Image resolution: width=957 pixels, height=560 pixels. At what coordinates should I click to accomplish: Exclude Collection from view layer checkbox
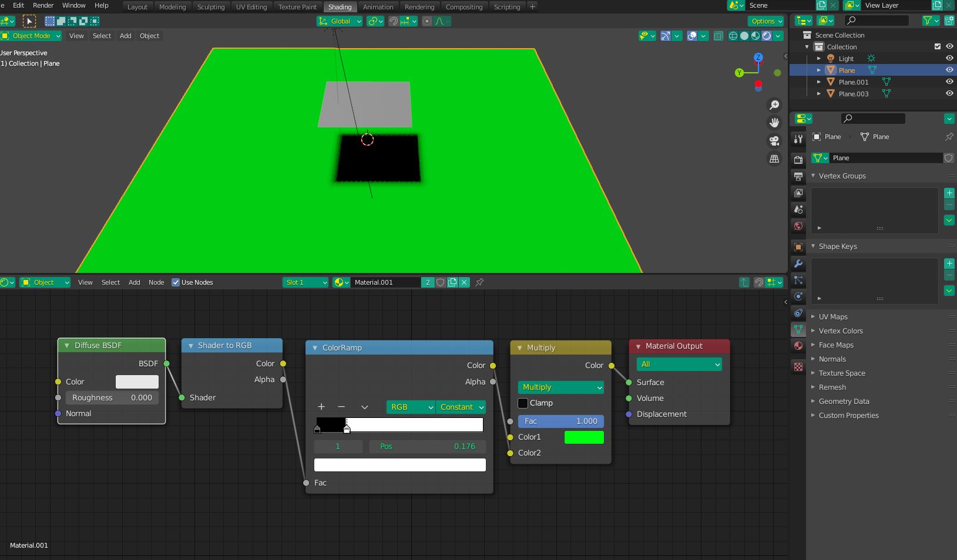[938, 46]
